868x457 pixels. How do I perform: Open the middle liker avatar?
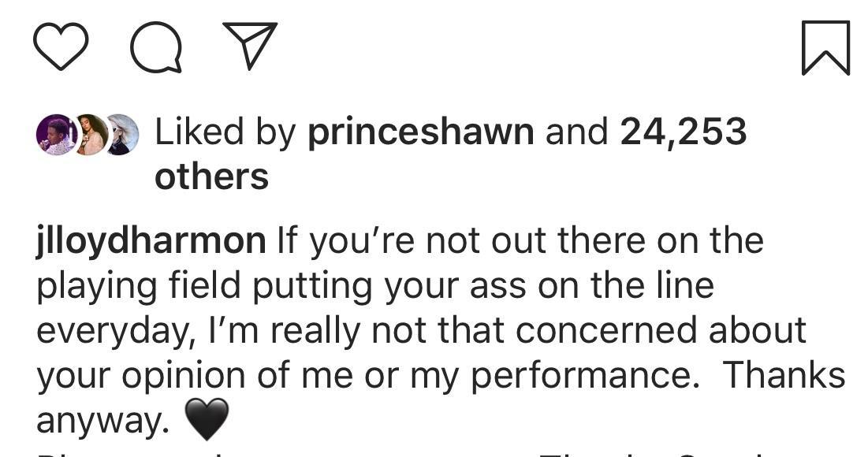[x=90, y=135]
